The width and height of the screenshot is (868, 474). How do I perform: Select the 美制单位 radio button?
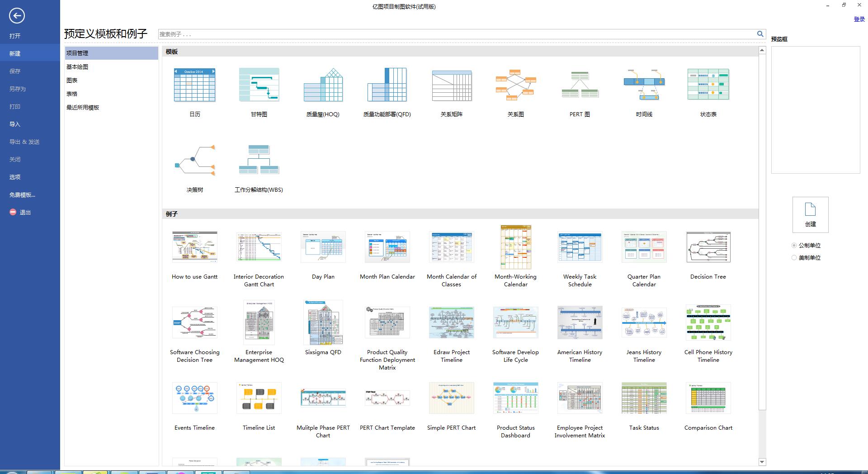(x=794, y=258)
